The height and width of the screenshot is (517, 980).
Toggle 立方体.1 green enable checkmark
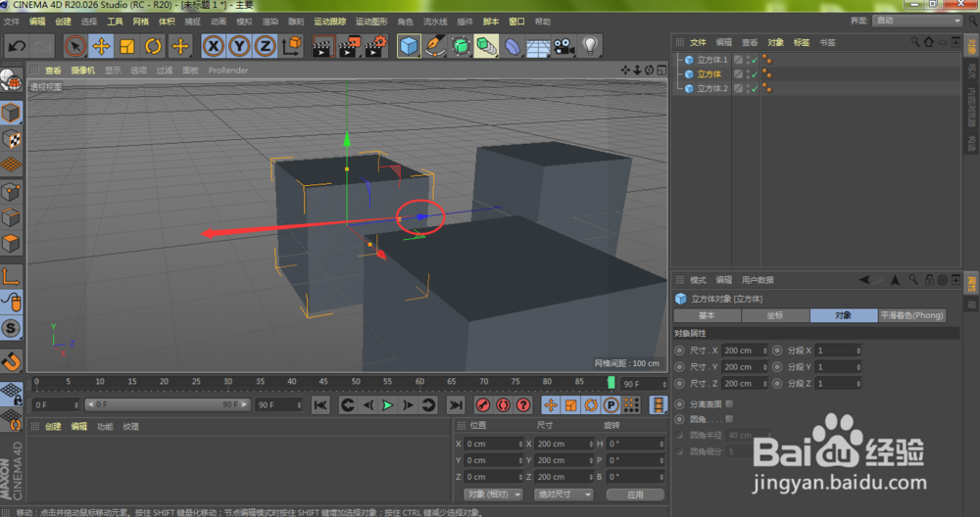coord(755,60)
